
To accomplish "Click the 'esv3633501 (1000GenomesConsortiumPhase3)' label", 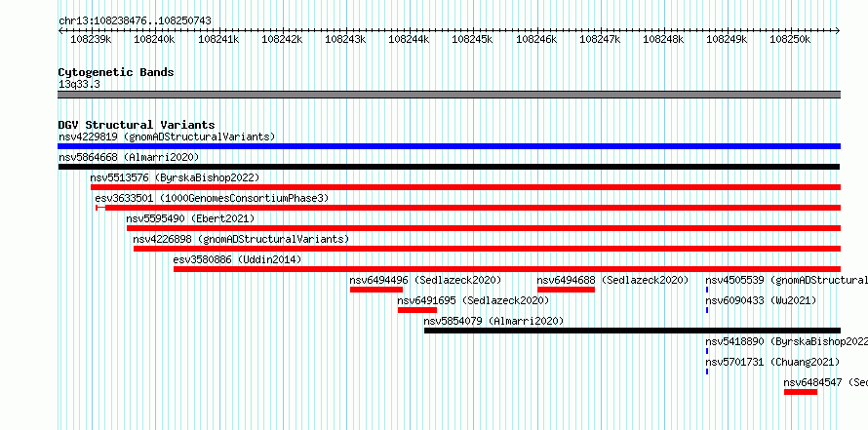I will click(212, 198).
